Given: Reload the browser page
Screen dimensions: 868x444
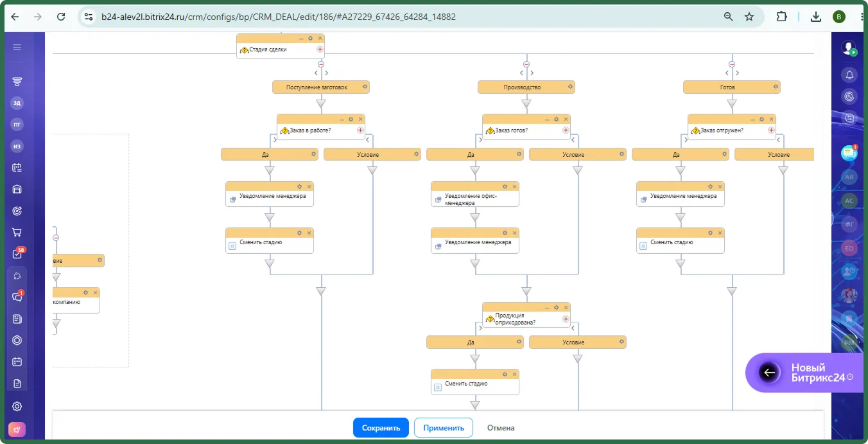Looking at the screenshot, I should pyautogui.click(x=61, y=17).
